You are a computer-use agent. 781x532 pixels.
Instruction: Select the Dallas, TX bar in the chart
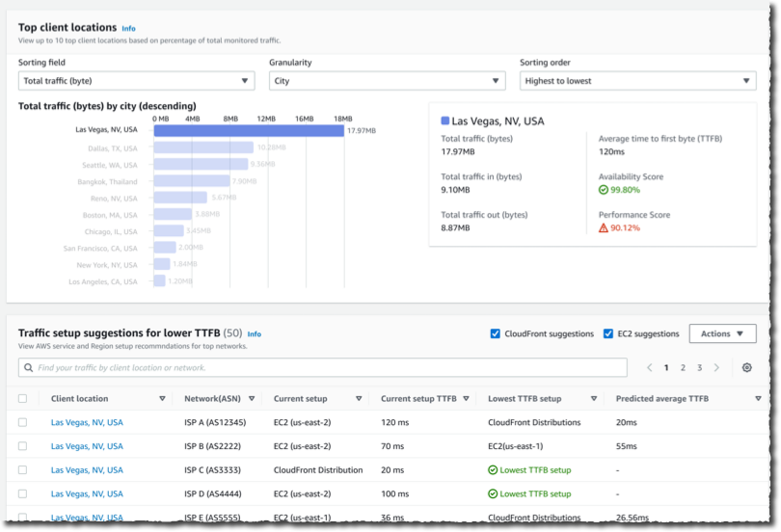coord(203,147)
